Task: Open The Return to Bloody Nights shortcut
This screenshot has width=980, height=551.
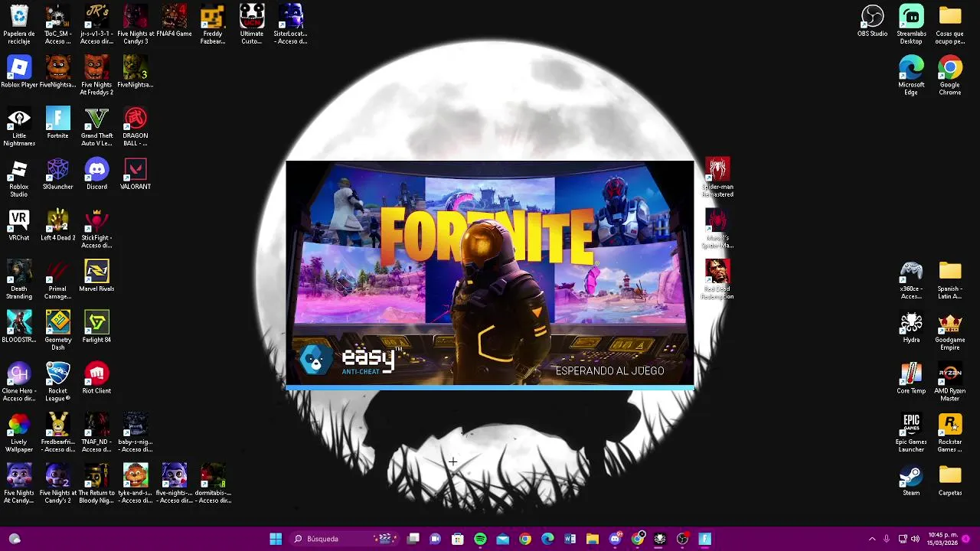Action: tap(96, 484)
